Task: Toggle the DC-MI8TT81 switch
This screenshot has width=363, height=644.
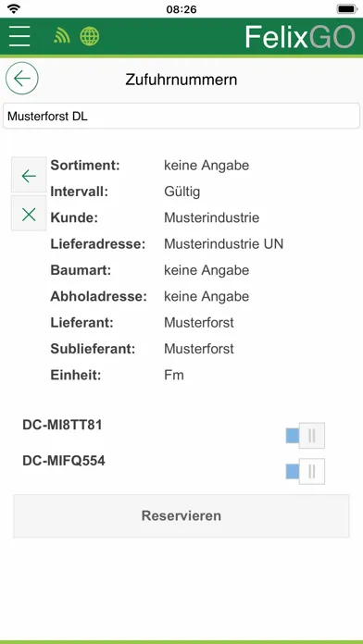Action: click(305, 436)
